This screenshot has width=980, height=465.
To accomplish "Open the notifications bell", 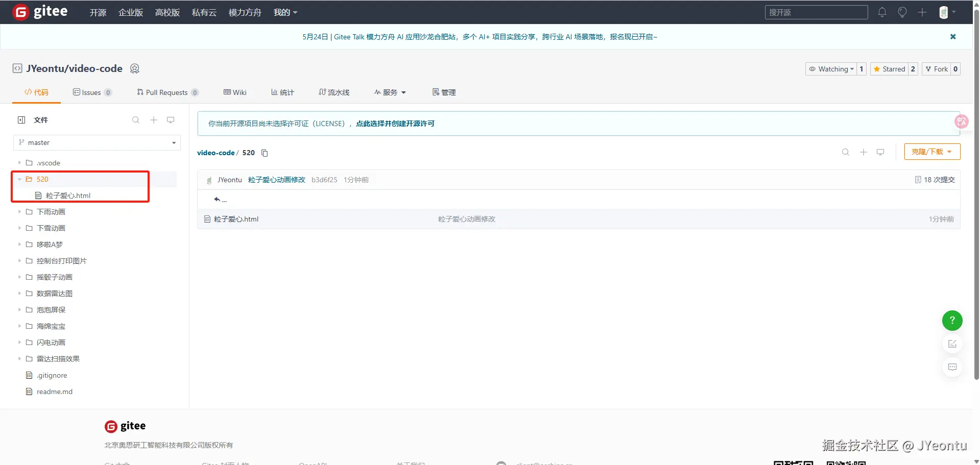I will pos(882,12).
